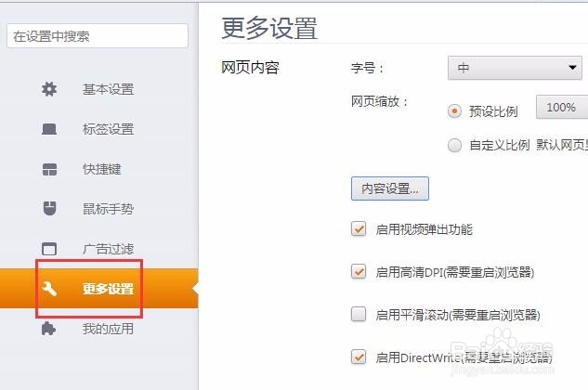This screenshot has width=588, height=390.
Task: Click the 内容设置 button
Action: coord(389,188)
